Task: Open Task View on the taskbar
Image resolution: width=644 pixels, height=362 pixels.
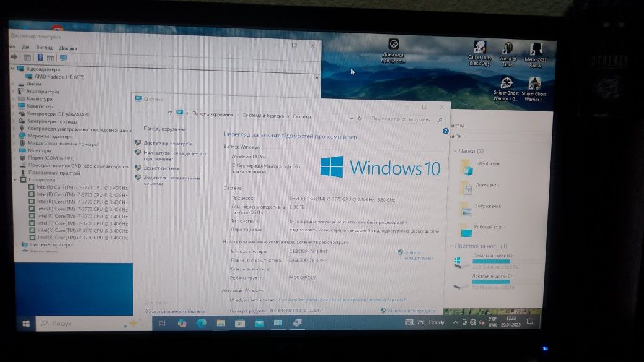Action: pos(162,324)
